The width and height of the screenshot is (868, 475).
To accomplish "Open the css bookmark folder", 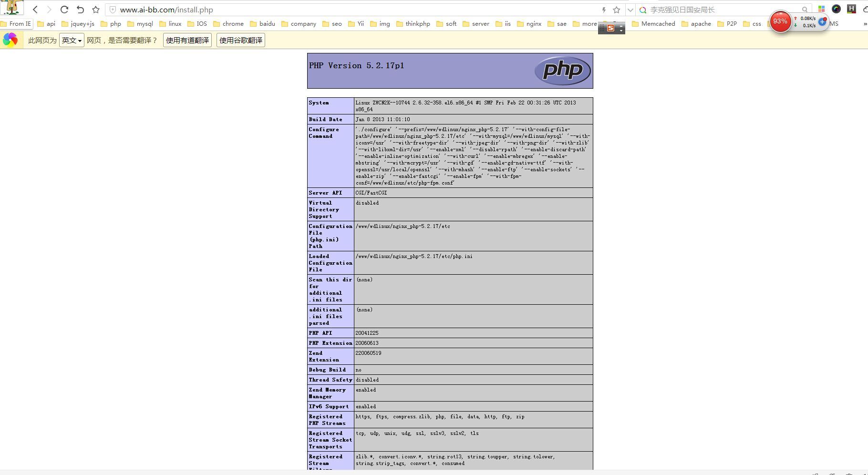I will pyautogui.click(x=752, y=23).
